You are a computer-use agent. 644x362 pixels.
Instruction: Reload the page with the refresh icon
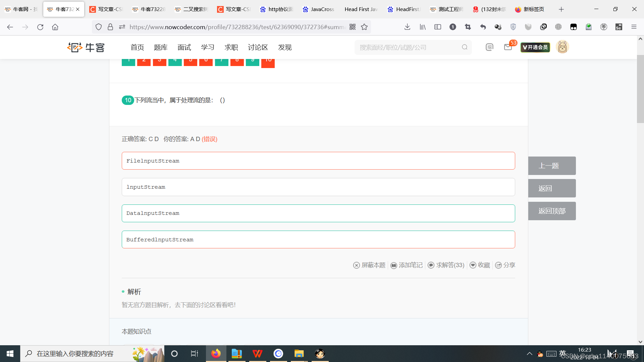pyautogui.click(x=40, y=27)
